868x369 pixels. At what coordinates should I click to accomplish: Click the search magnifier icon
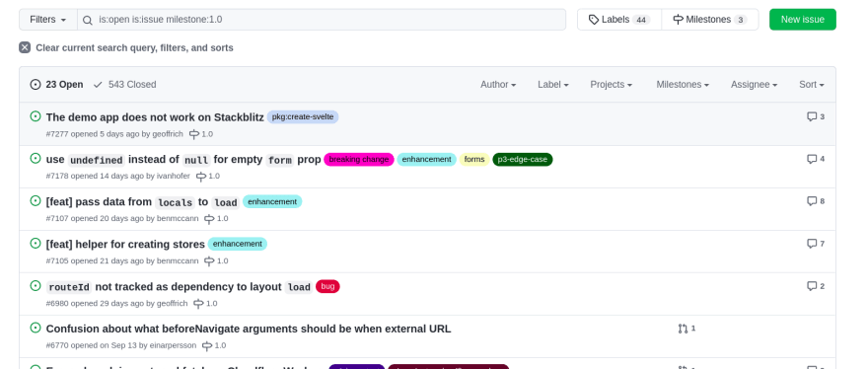tap(88, 20)
